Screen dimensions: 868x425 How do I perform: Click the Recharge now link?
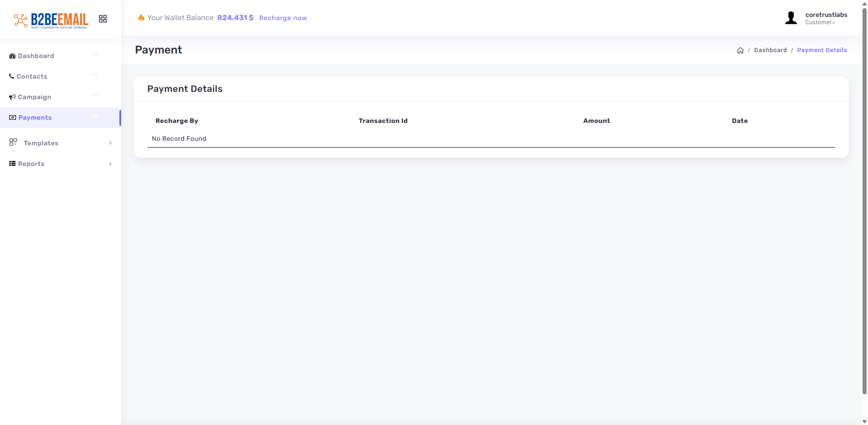point(283,18)
